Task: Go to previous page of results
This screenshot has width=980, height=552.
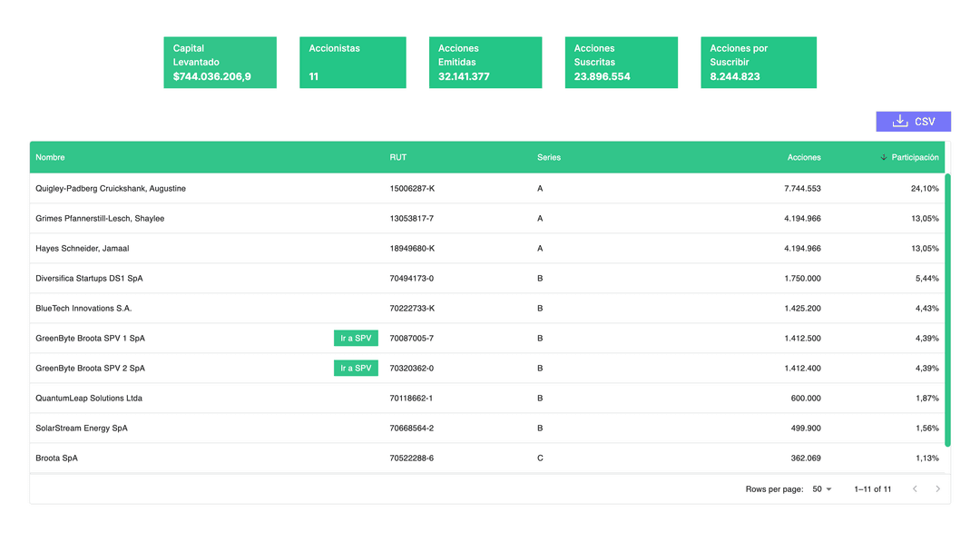Action: [915, 489]
